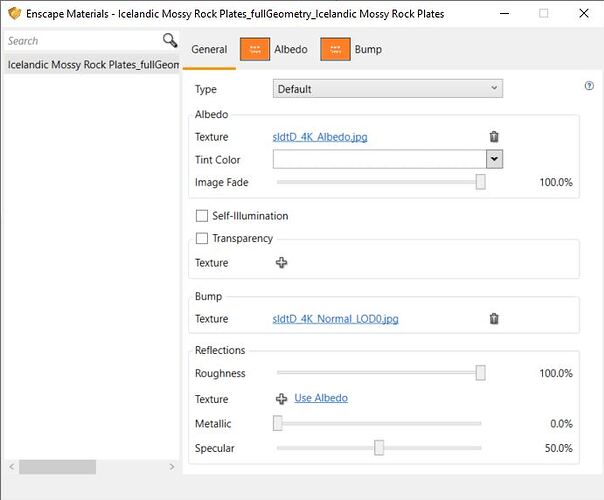
Task: Click the Tint Color swatch field
Action: [379, 159]
